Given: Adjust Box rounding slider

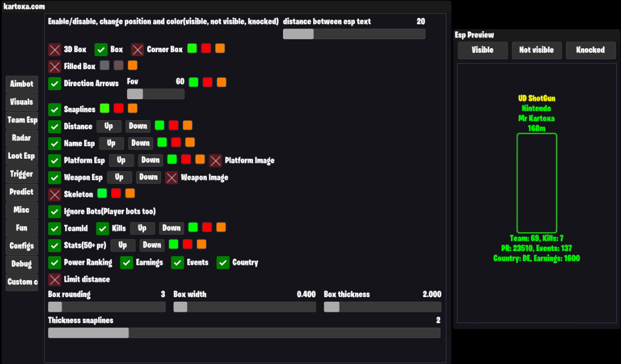Looking at the screenshot, I should [x=107, y=307].
